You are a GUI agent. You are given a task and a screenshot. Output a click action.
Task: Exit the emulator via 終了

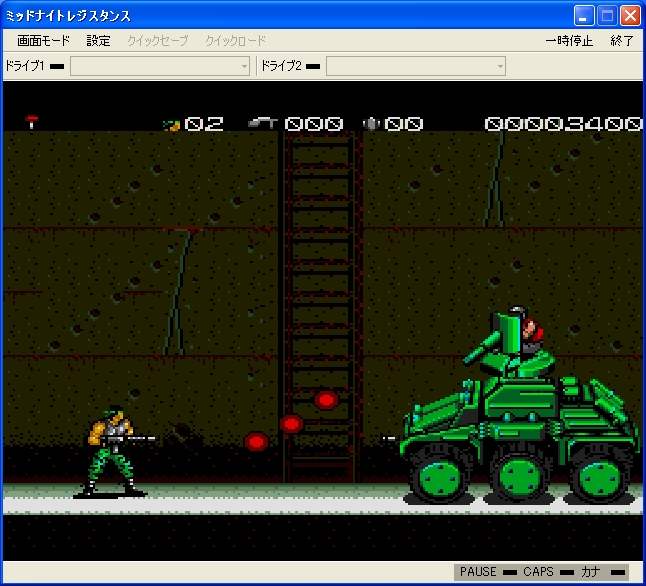coord(622,40)
